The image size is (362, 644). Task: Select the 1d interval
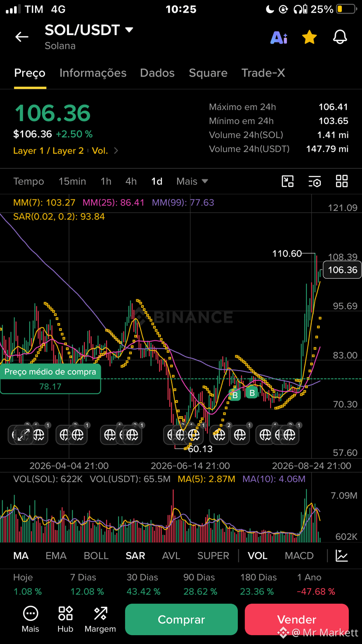(157, 181)
